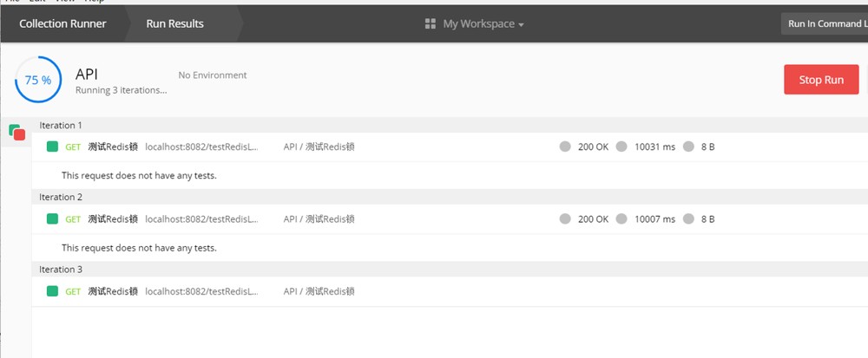Click the localhost URL in Iteration 3
Screen dimensions: 868x358
202,291
